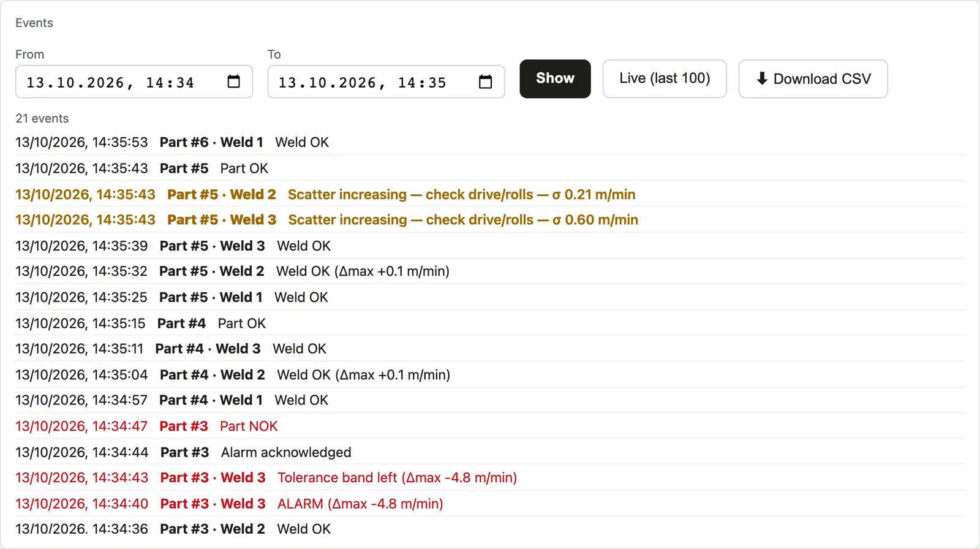Image resolution: width=980 pixels, height=549 pixels.
Task: Open the From date calendar picker icon
Action: (233, 81)
